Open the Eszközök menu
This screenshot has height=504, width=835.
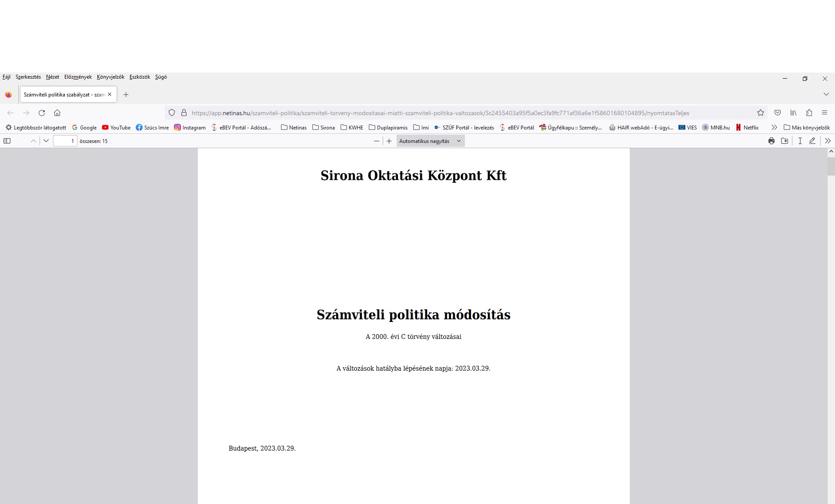click(140, 77)
